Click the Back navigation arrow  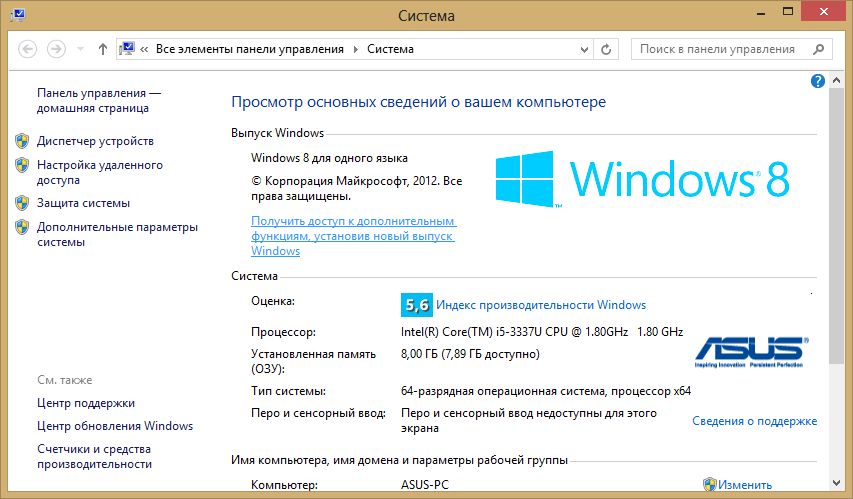[x=28, y=49]
